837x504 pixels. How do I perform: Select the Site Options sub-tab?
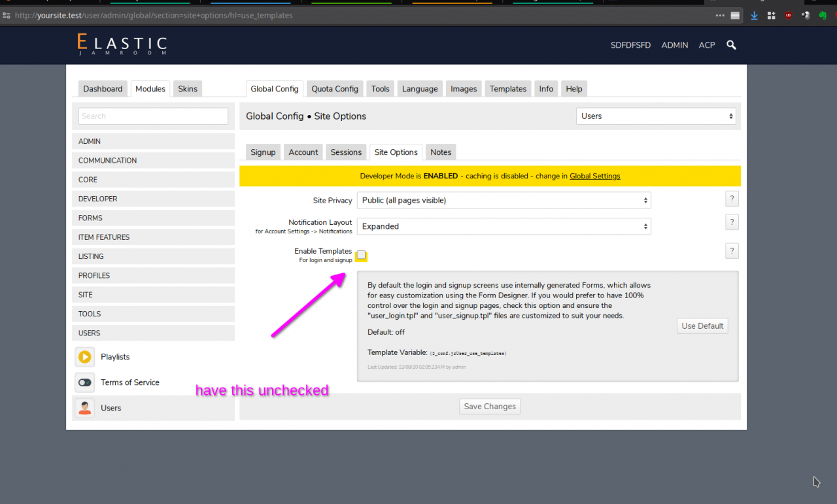pos(396,152)
